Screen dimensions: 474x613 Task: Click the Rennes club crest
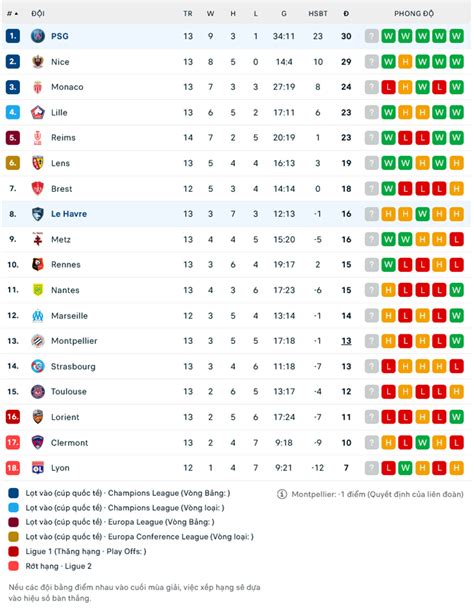38,265
